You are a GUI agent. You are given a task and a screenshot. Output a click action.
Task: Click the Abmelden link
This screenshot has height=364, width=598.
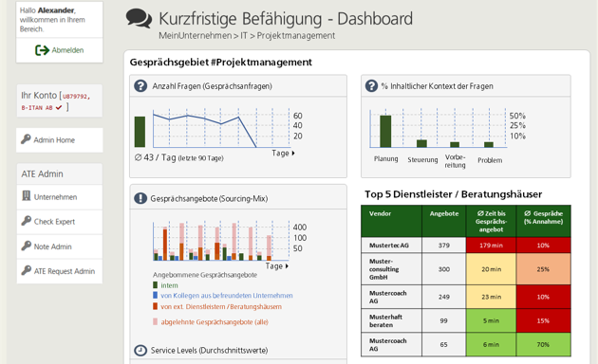tap(67, 50)
